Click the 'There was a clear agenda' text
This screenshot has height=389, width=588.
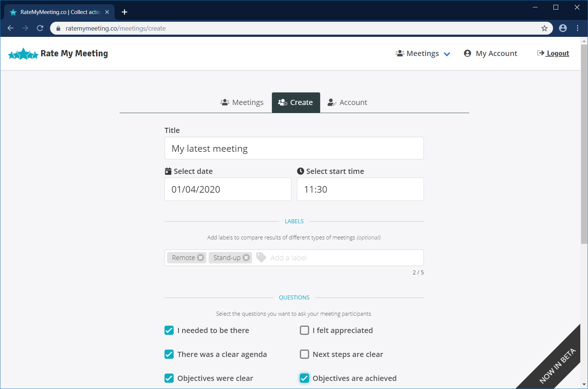(x=222, y=354)
